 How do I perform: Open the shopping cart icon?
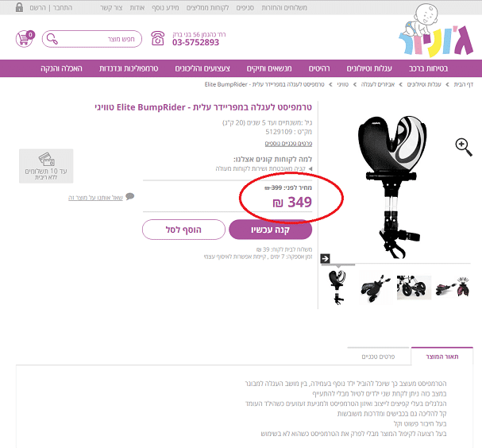click(x=25, y=39)
